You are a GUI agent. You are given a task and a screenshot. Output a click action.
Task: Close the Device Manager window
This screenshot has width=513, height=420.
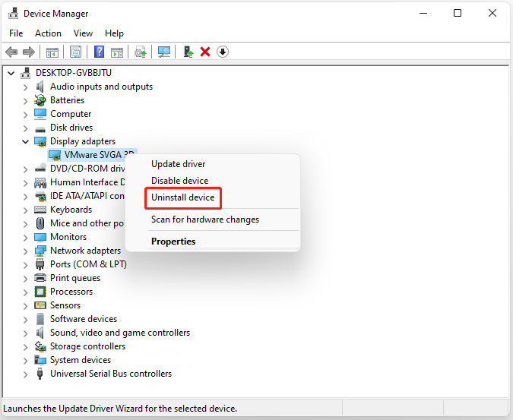[492, 14]
